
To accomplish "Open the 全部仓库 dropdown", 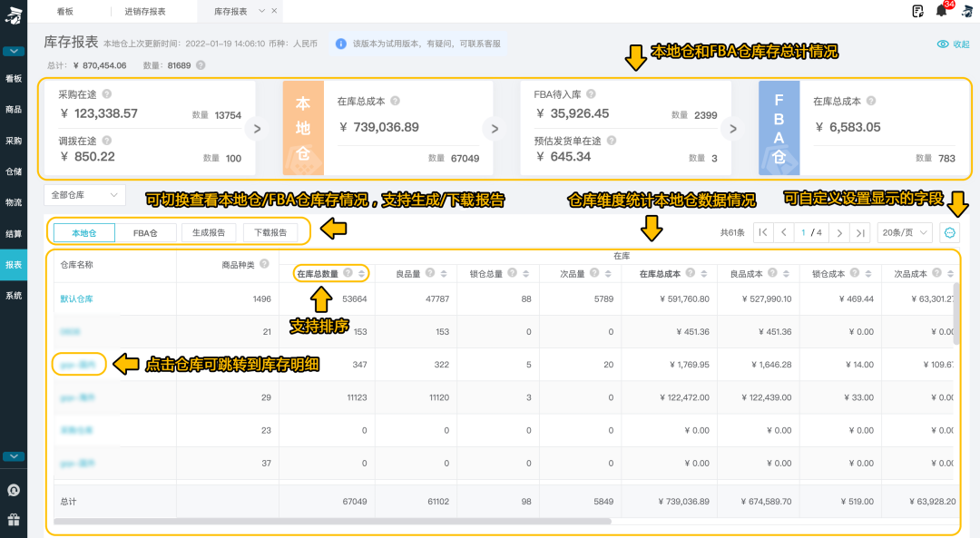I will (84, 195).
